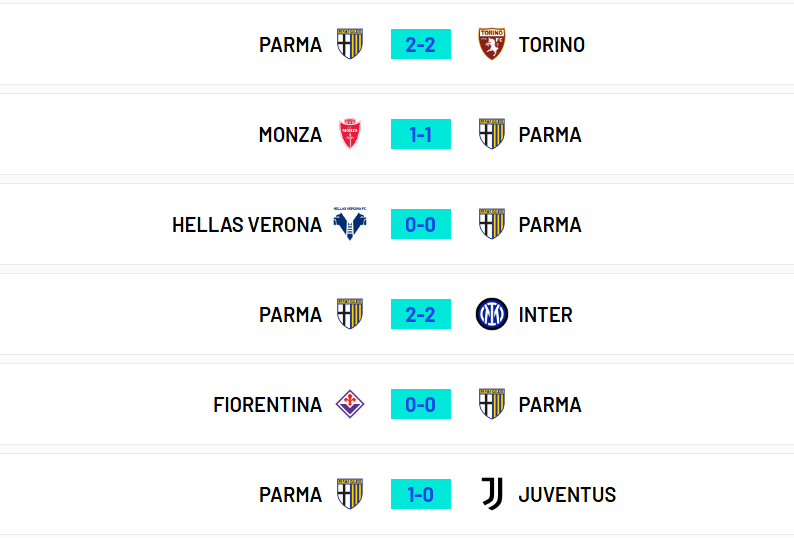Select the HELLAS VERONA team name
794x538 pixels.
point(247,224)
